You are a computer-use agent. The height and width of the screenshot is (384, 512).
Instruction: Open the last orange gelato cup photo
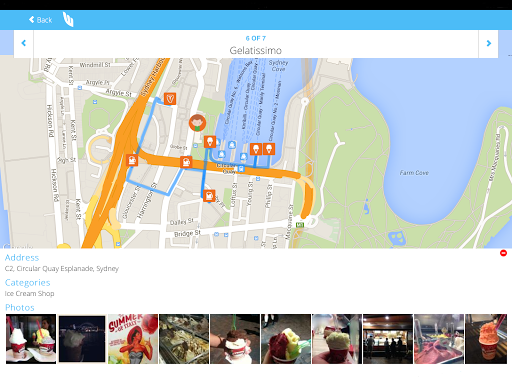point(486,339)
